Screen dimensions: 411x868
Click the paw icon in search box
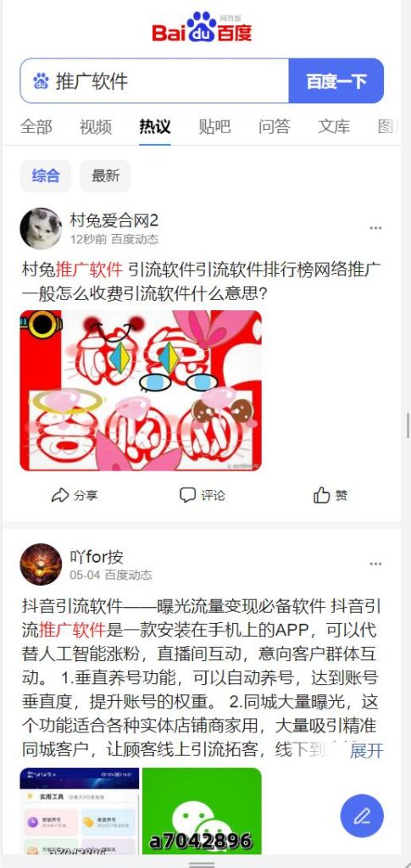pos(41,81)
